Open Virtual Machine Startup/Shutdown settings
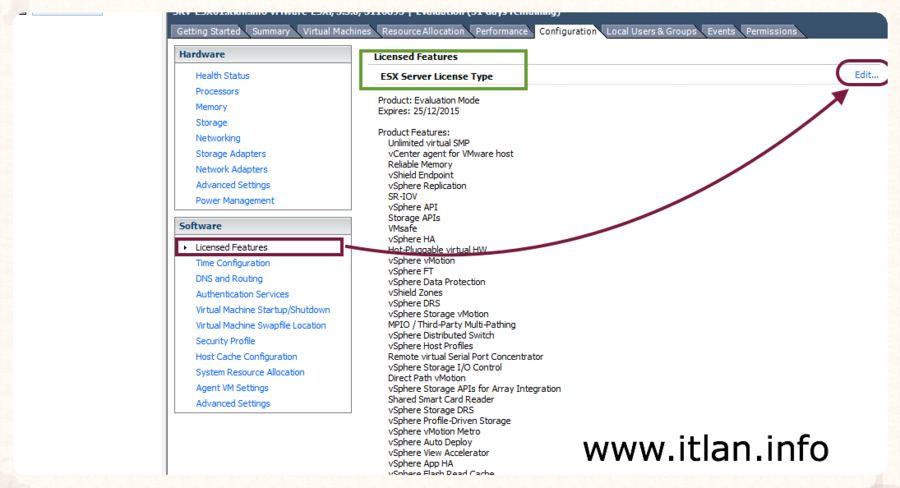 click(x=262, y=310)
